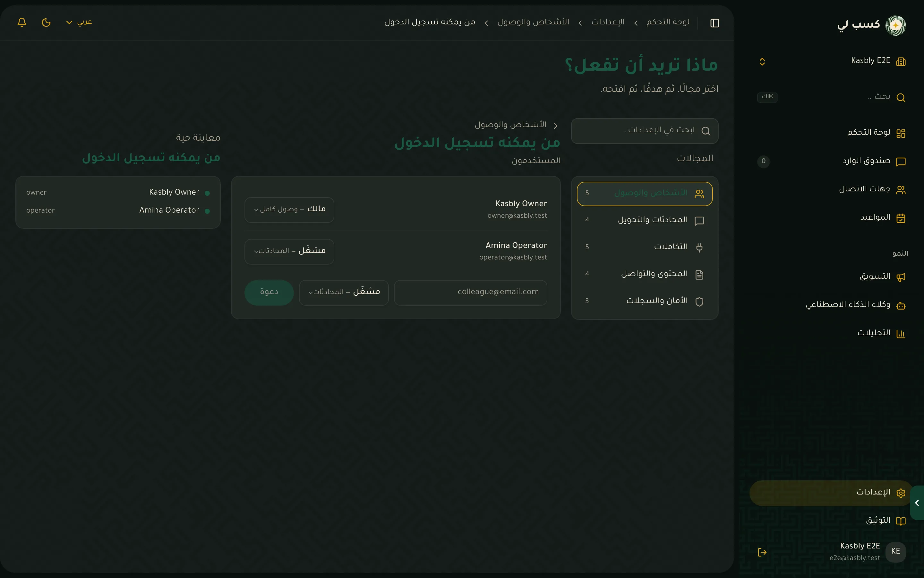The width and height of the screenshot is (924, 578).
Task: Click the inbox message icon
Action: click(x=901, y=162)
